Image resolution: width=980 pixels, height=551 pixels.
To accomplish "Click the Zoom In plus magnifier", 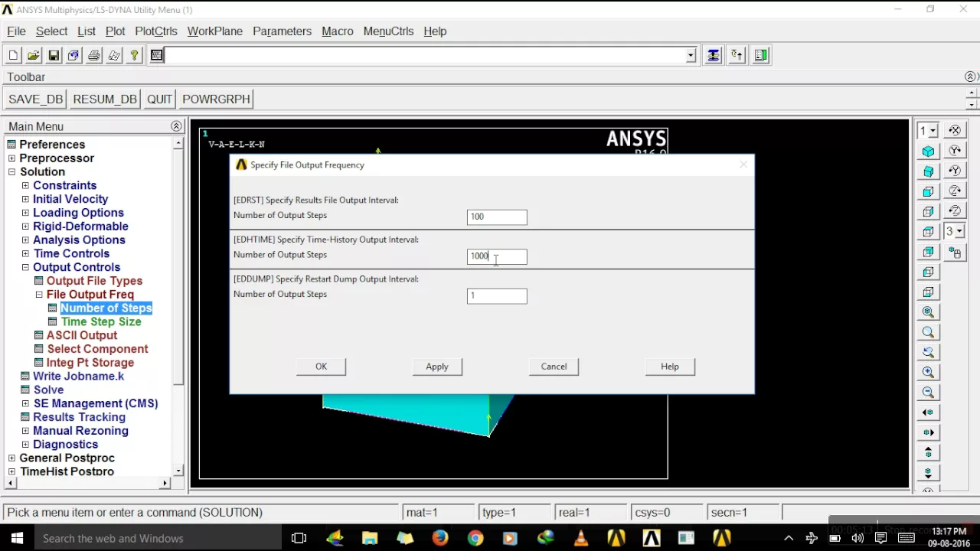I will (x=929, y=372).
